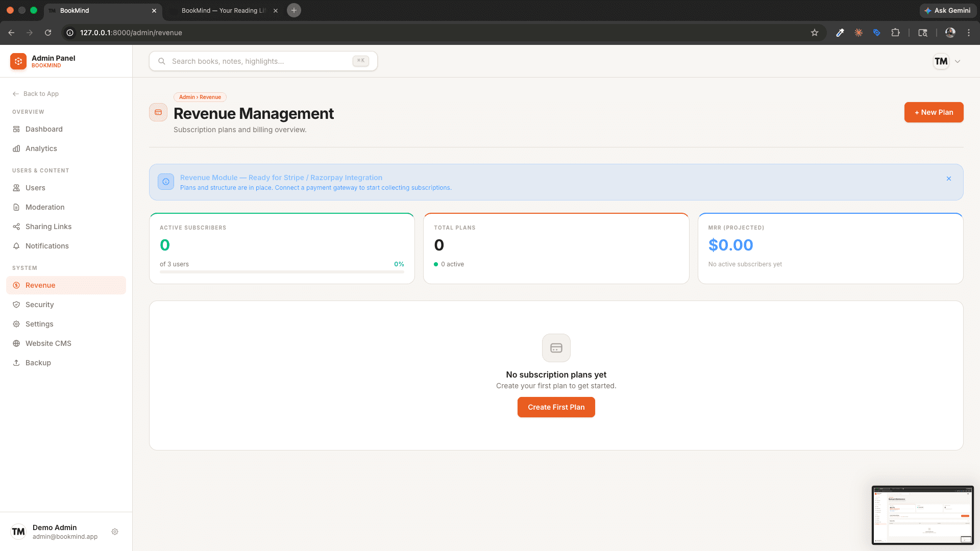
Task: Click the search magnifier icon
Action: [162, 61]
